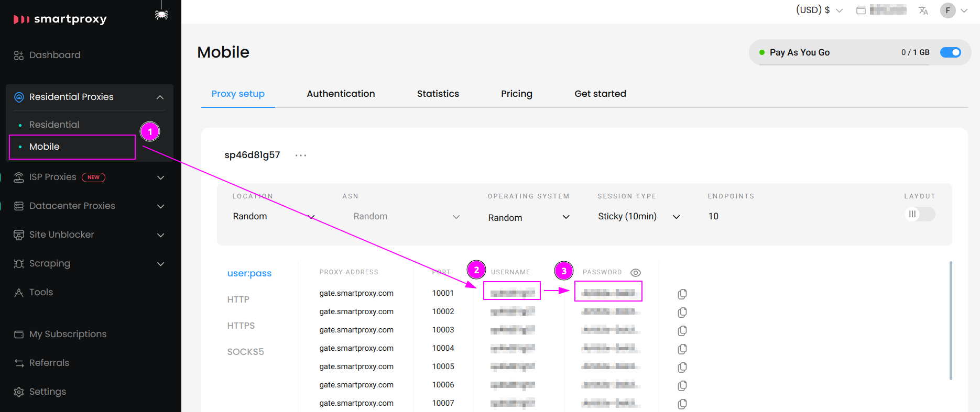Click the smartproxy logo
The image size is (980, 412).
[60, 19]
